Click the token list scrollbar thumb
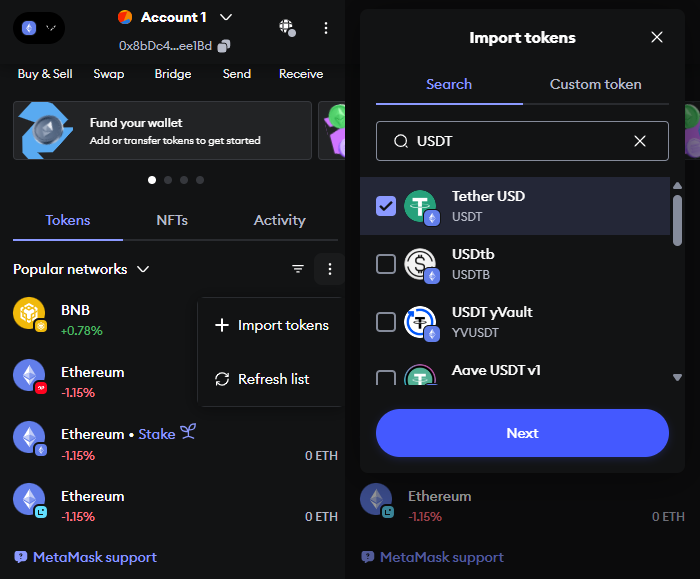 (677, 220)
